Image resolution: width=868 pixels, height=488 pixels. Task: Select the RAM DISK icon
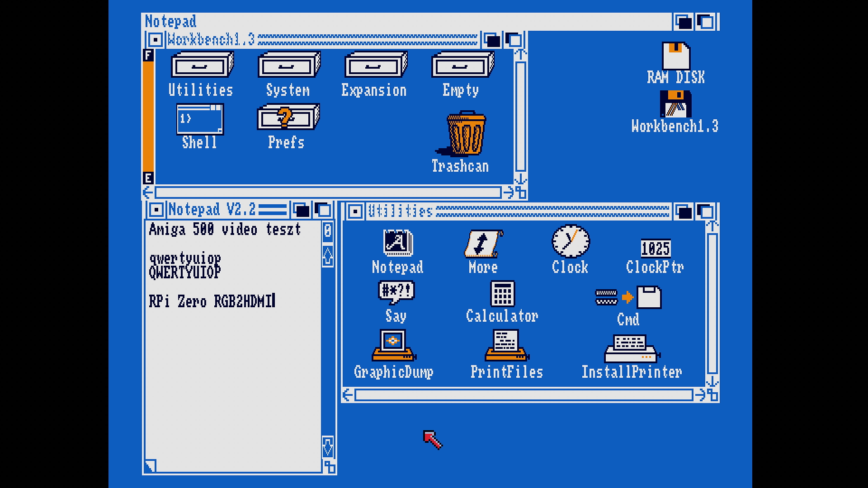tap(675, 56)
